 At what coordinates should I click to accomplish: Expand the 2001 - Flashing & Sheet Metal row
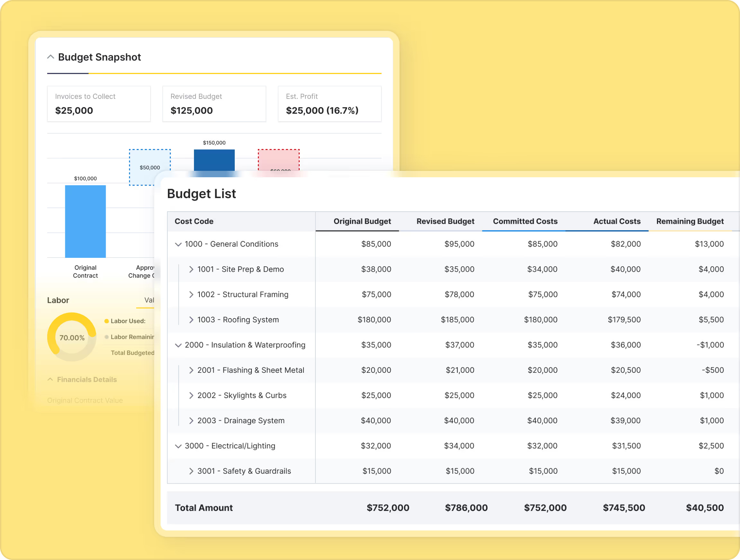click(x=191, y=370)
